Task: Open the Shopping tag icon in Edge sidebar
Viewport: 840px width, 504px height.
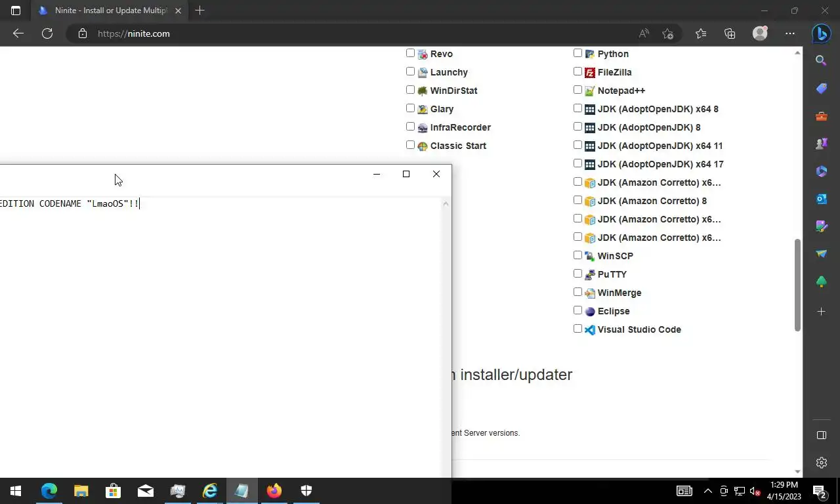Action: tap(821, 88)
